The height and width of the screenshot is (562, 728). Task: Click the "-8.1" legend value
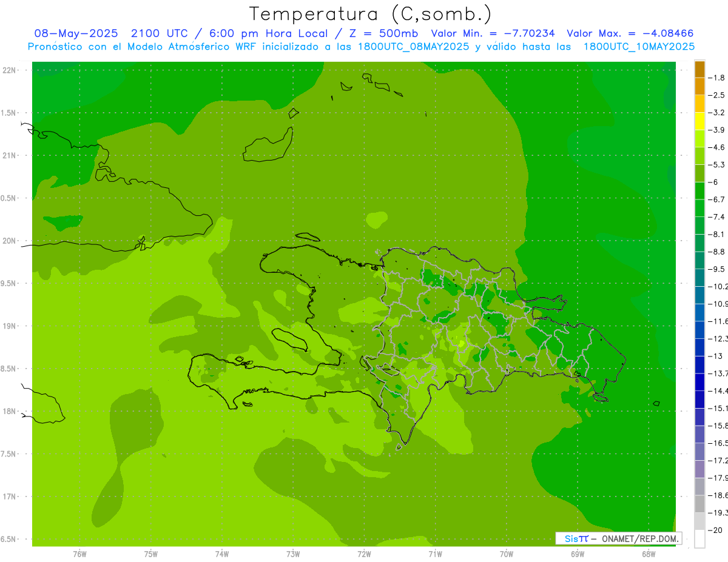(x=716, y=234)
